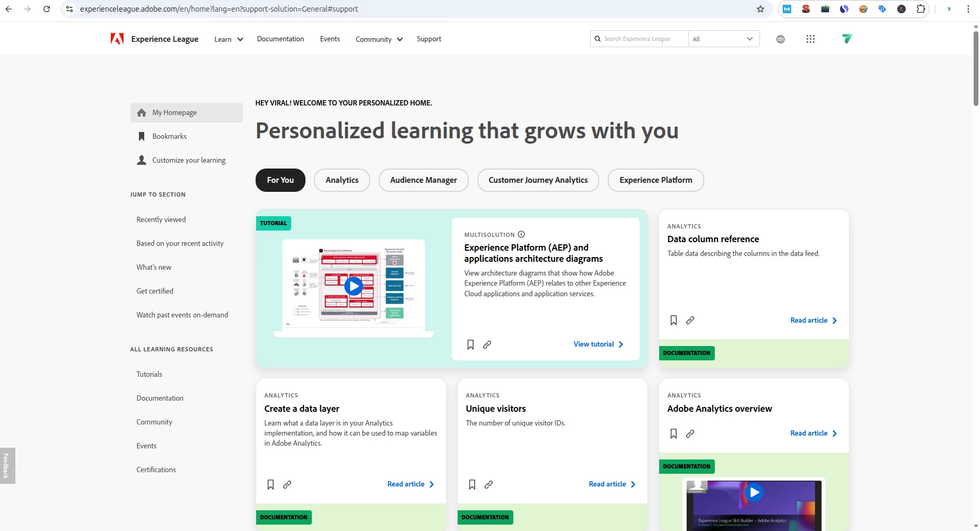Reload the page in the browser
This screenshot has width=980, height=531.
(47, 9)
